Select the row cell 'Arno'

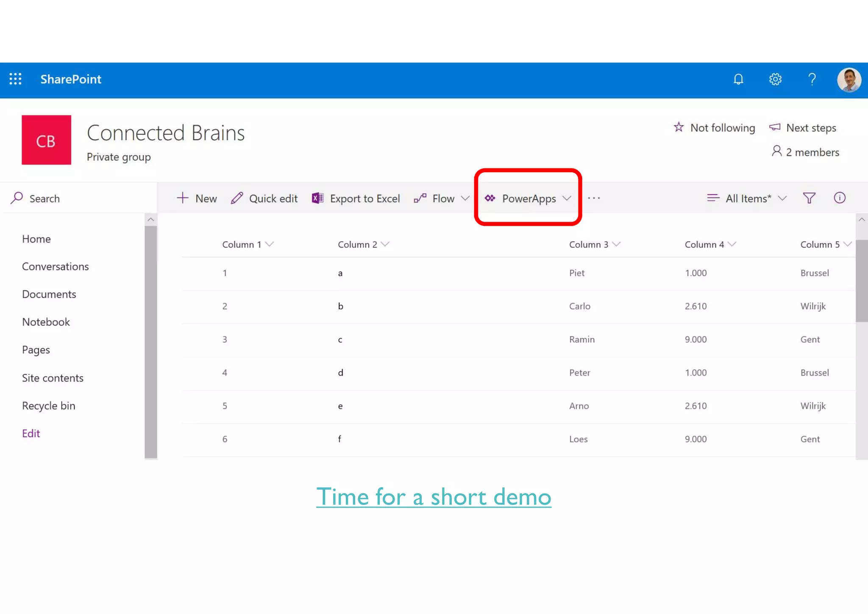[579, 406]
